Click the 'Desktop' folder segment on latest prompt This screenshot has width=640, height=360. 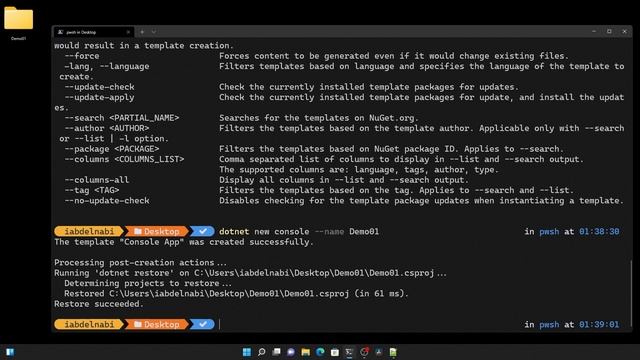click(157, 324)
